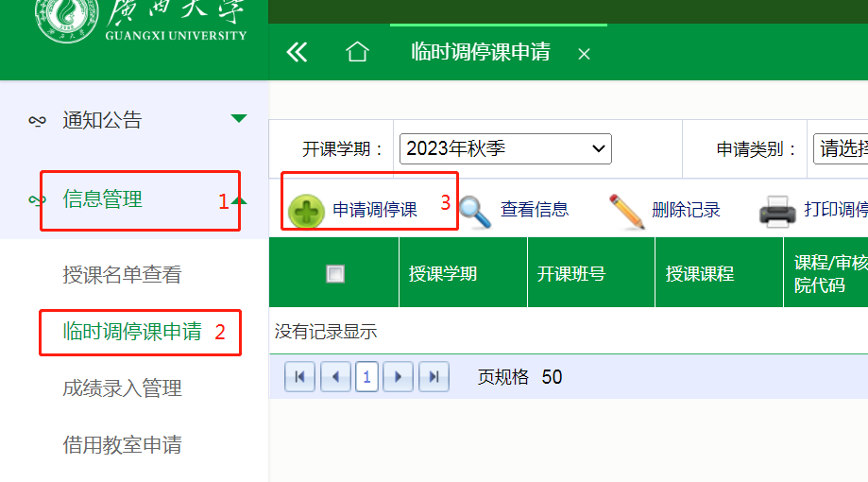Open 授课名单查看 in sidebar
Image resolution: width=868 pixels, height=482 pixels.
(122, 275)
